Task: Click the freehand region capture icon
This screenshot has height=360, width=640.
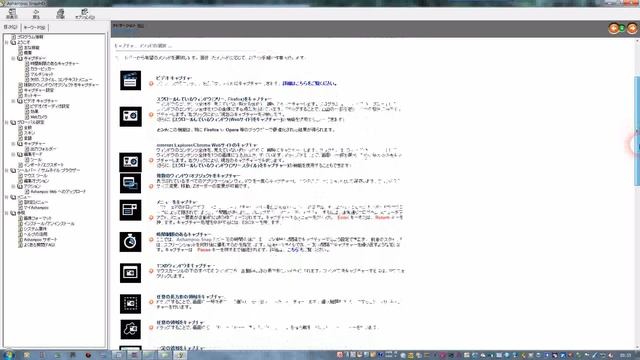Action: click(131, 329)
